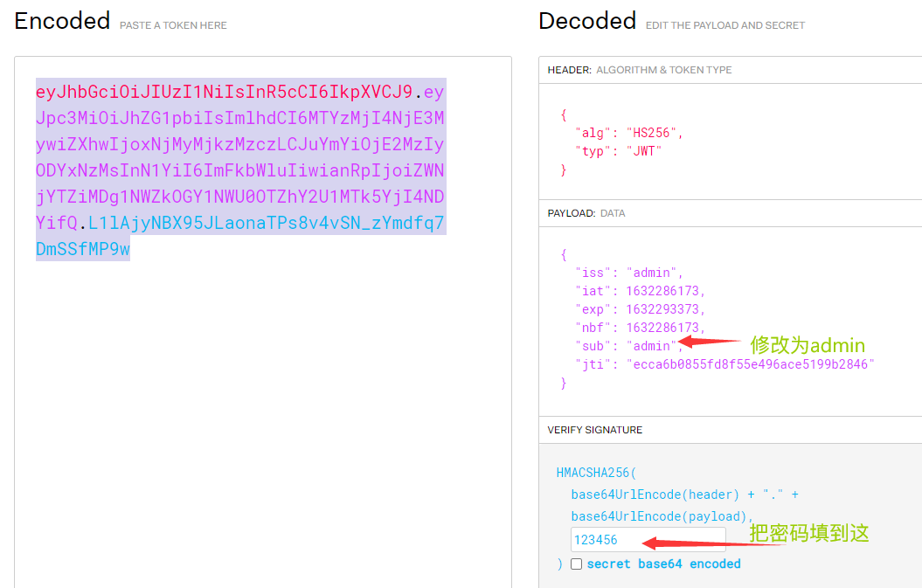
Task: Click the "iss": "admin" line in payload
Action: tap(628, 273)
